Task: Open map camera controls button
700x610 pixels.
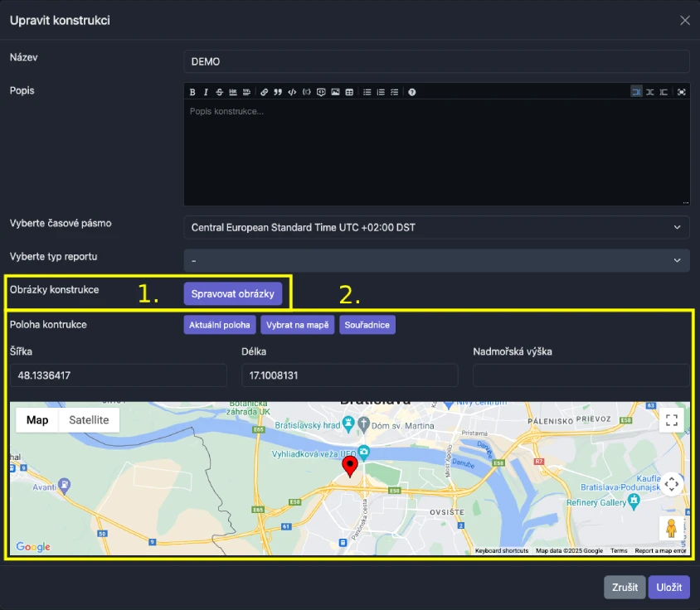Action: pos(672,484)
